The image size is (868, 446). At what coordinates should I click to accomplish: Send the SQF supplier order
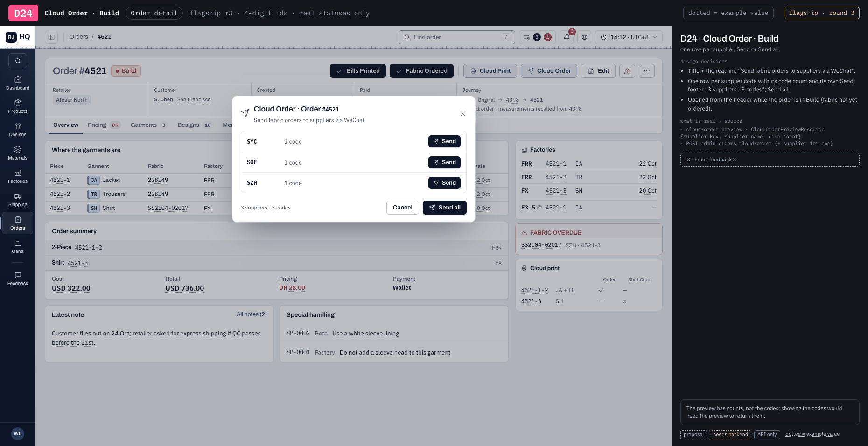click(444, 162)
